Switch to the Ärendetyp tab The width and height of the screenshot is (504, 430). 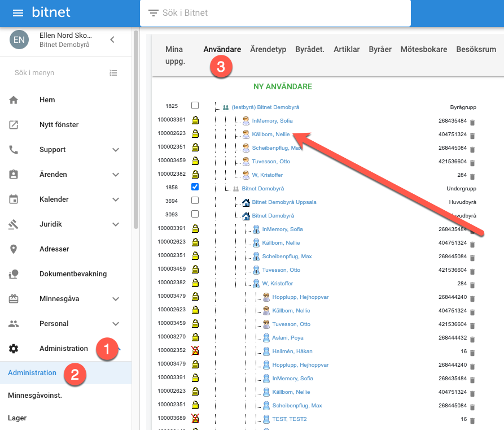click(268, 49)
